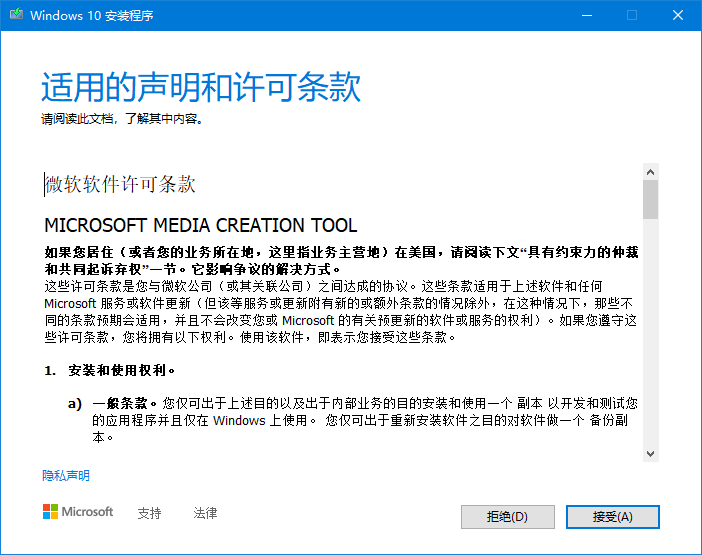The height and width of the screenshot is (555, 702).
Task: Click the 适用的声明和许可条款 page heading
Action: 201,88
